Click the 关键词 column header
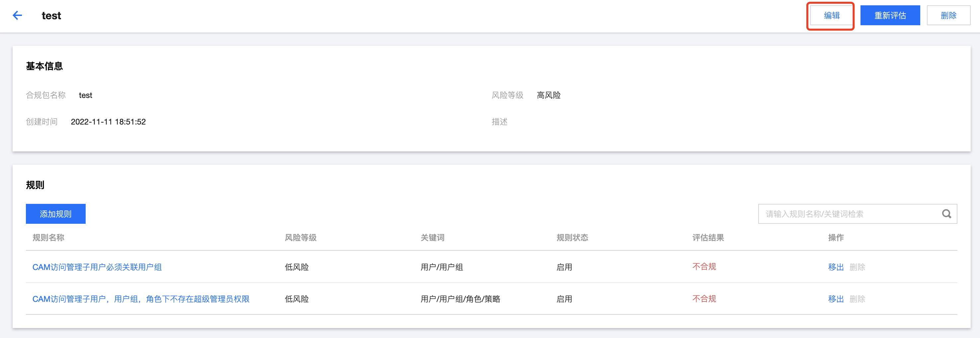This screenshot has height=338, width=980. pyautogui.click(x=432, y=238)
